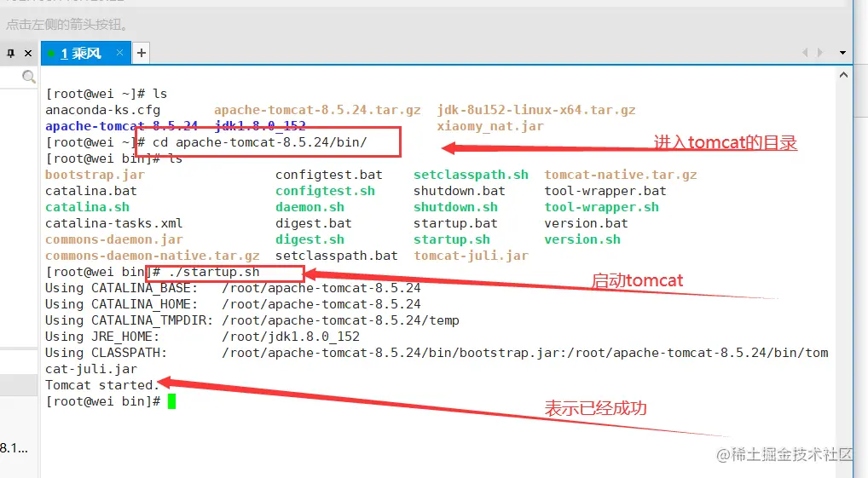Pin the side session panel
This screenshot has height=478, width=868.
(x=10, y=53)
